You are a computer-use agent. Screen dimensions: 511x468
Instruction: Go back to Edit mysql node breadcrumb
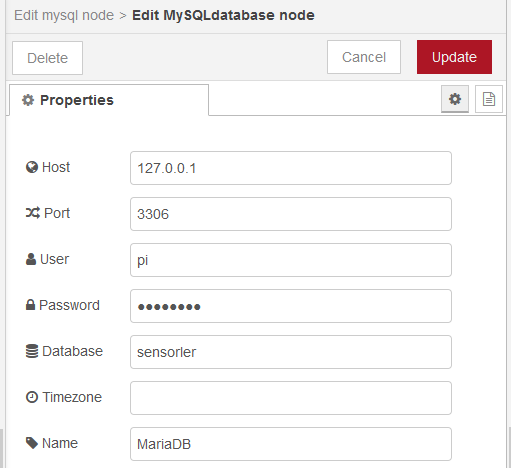[64, 15]
